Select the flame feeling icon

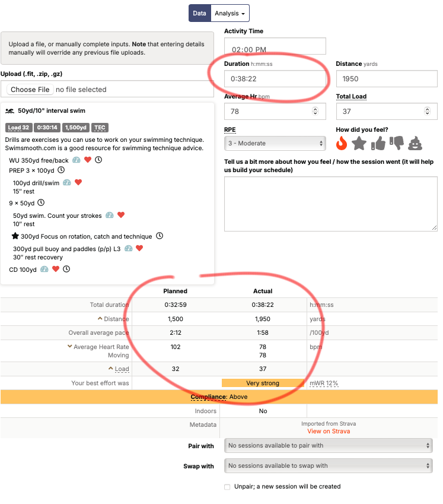tap(342, 143)
